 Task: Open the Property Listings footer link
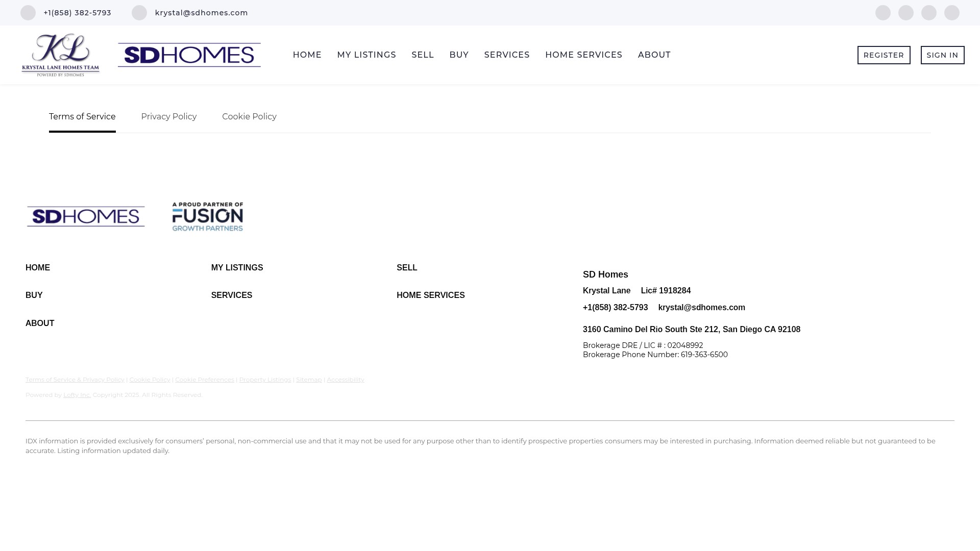(265, 380)
